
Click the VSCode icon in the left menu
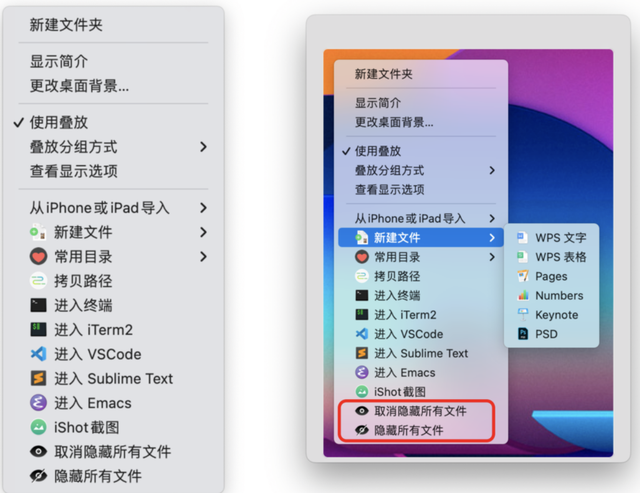pos(39,354)
